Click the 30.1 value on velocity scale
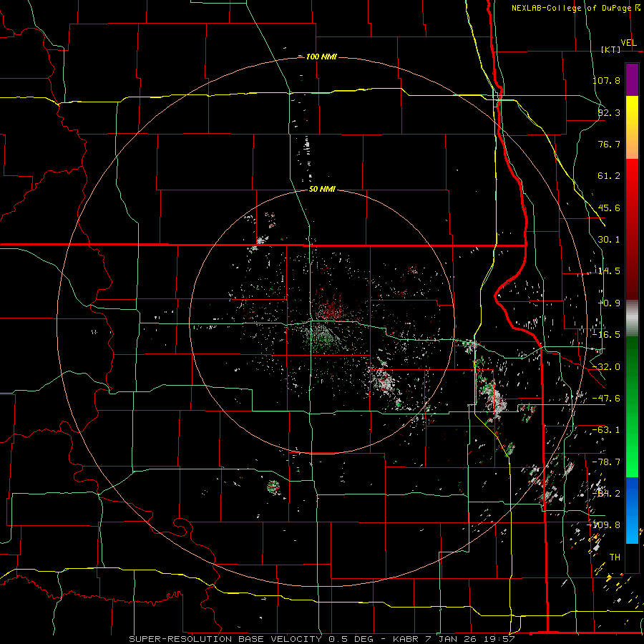 coord(609,240)
